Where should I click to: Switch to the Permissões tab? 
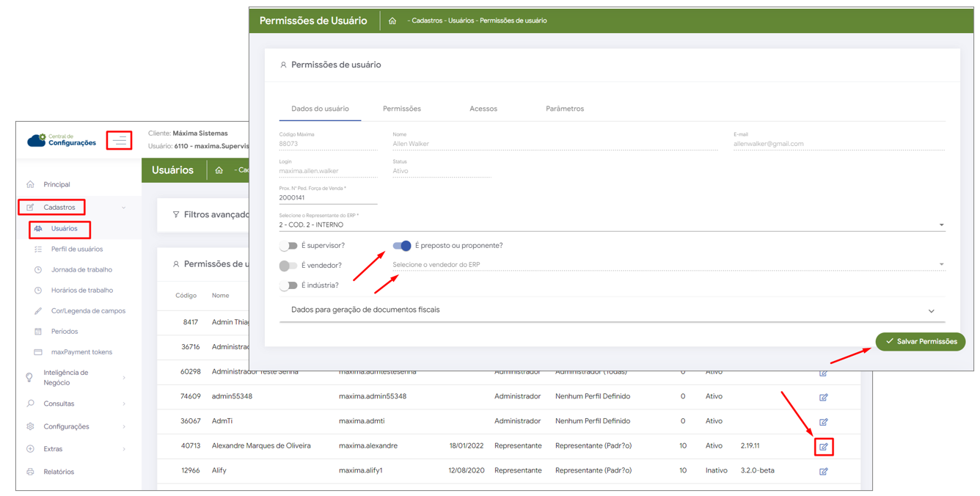pyautogui.click(x=401, y=109)
